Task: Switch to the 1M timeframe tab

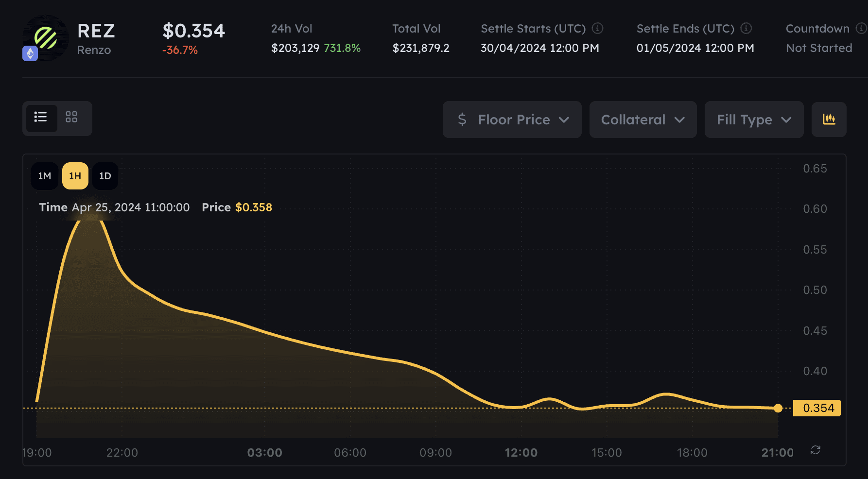Action: pyautogui.click(x=44, y=176)
